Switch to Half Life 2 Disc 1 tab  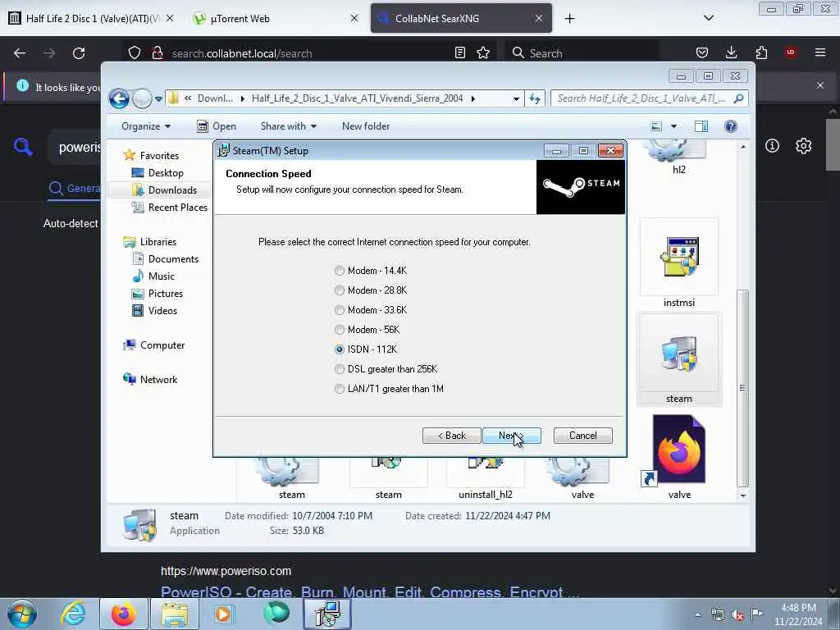91,19
